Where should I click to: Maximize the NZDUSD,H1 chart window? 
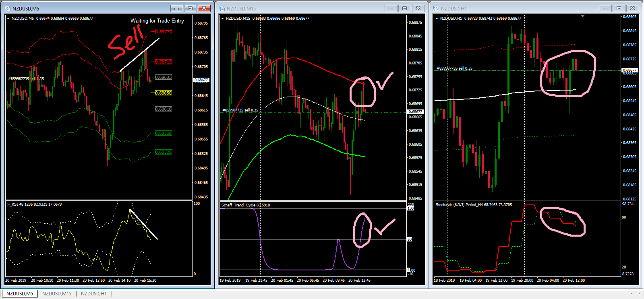(x=619, y=8)
